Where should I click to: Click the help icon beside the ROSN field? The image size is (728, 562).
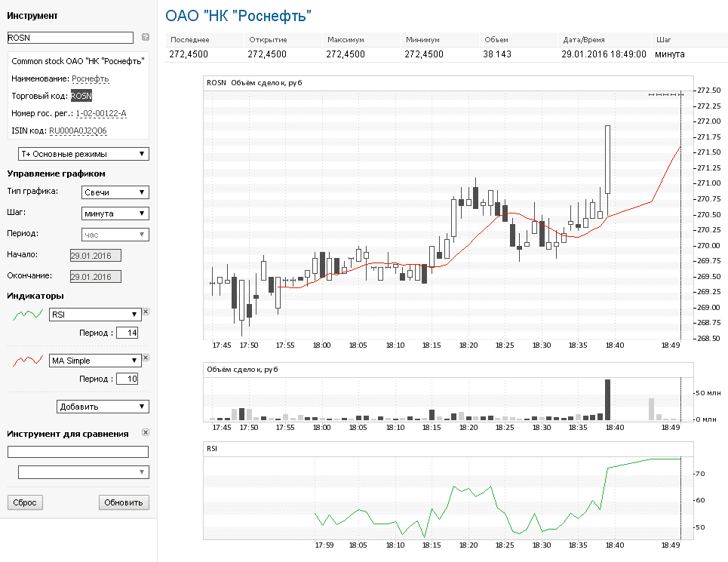click(145, 37)
